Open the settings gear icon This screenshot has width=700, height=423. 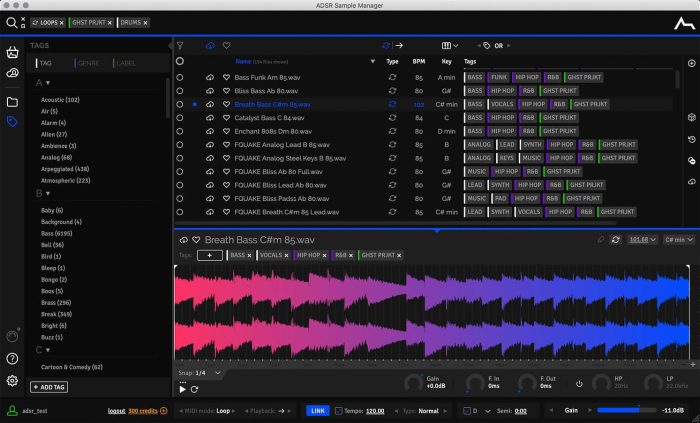(x=12, y=381)
